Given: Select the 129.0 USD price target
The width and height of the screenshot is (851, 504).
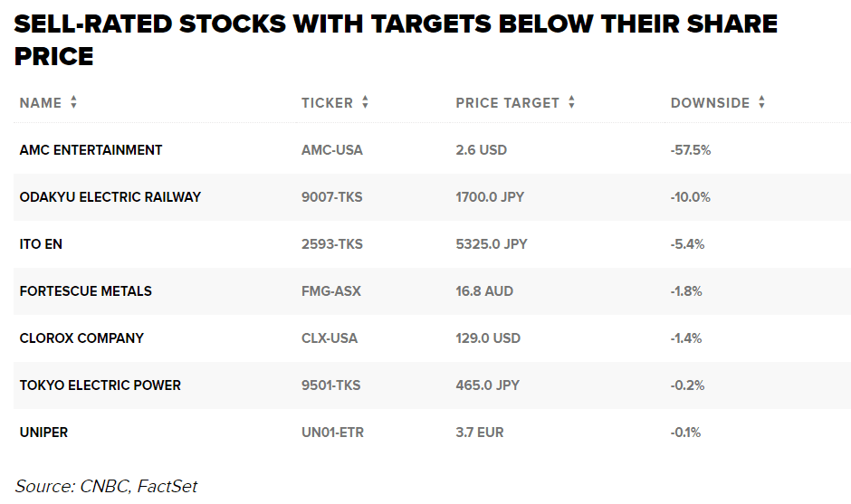Looking at the screenshot, I should 488,338.
